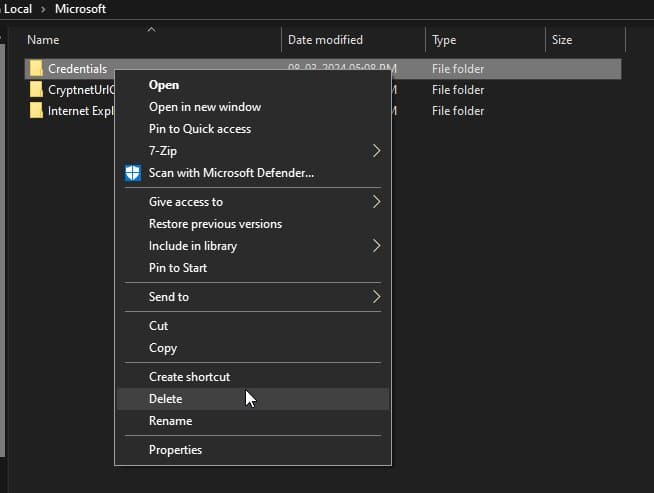Expand the 7-Zip submenu arrow
This screenshot has height=493, width=654.
pyautogui.click(x=376, y=151)
